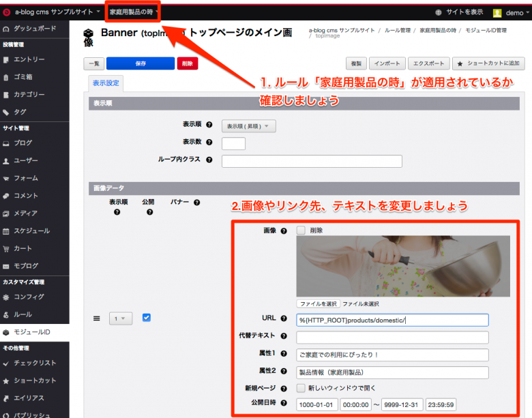
Task: Click the Dashboard gauge icon in sidebar
Action: click(x=6, y=29)
